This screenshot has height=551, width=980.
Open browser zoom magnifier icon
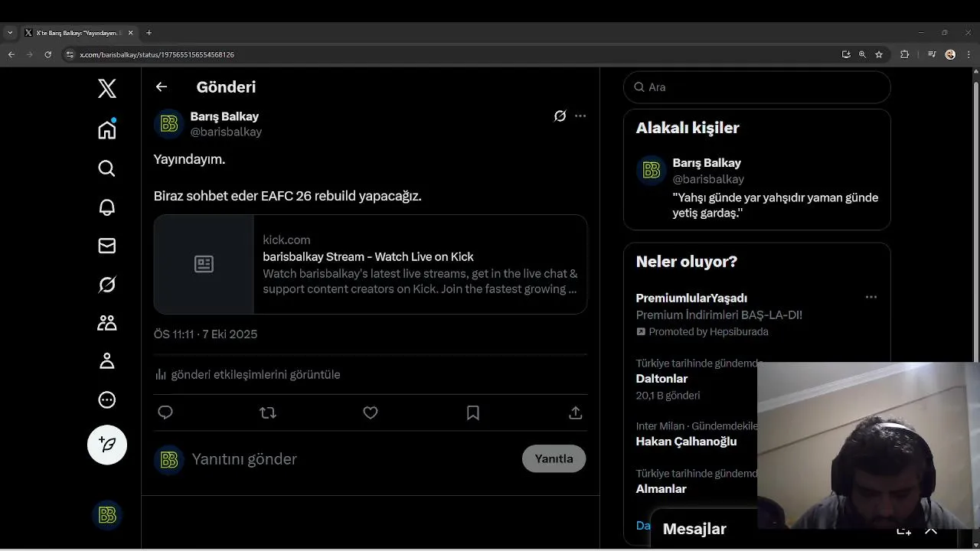862,54
